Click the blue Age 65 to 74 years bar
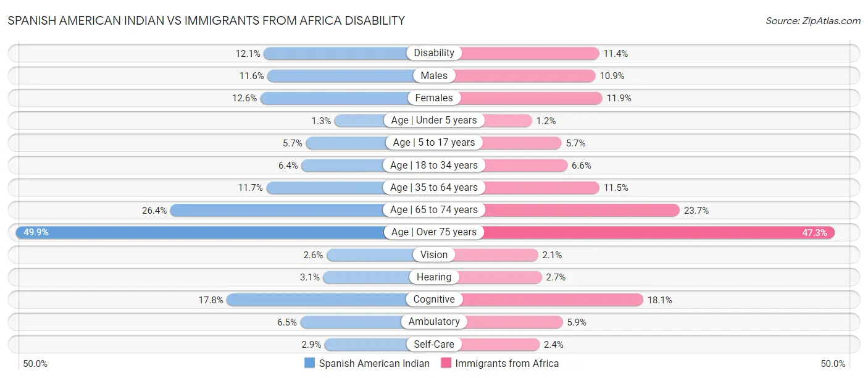 point(278,210)
